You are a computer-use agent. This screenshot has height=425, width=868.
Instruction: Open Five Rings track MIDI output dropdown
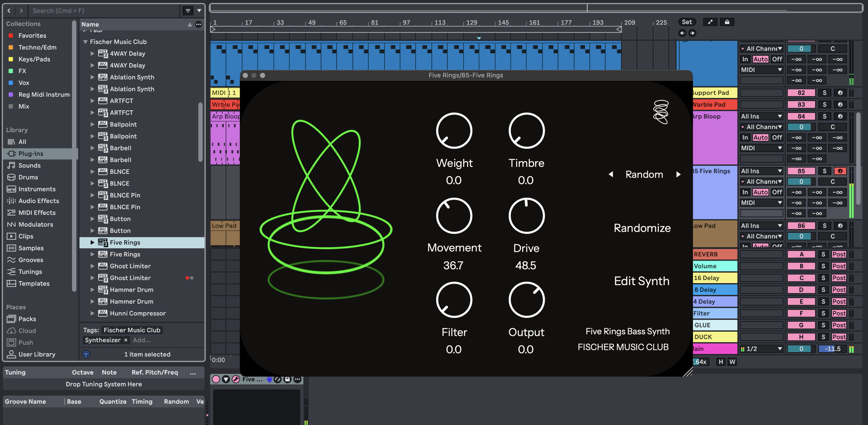pyautogui.click(x=761, y=203)
